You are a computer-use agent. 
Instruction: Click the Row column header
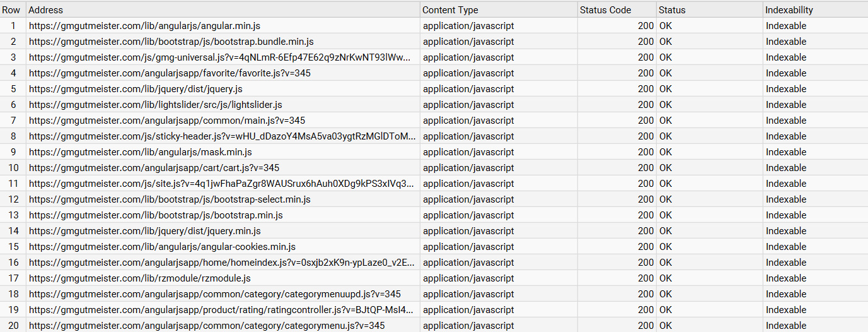(x=11, y=10)
